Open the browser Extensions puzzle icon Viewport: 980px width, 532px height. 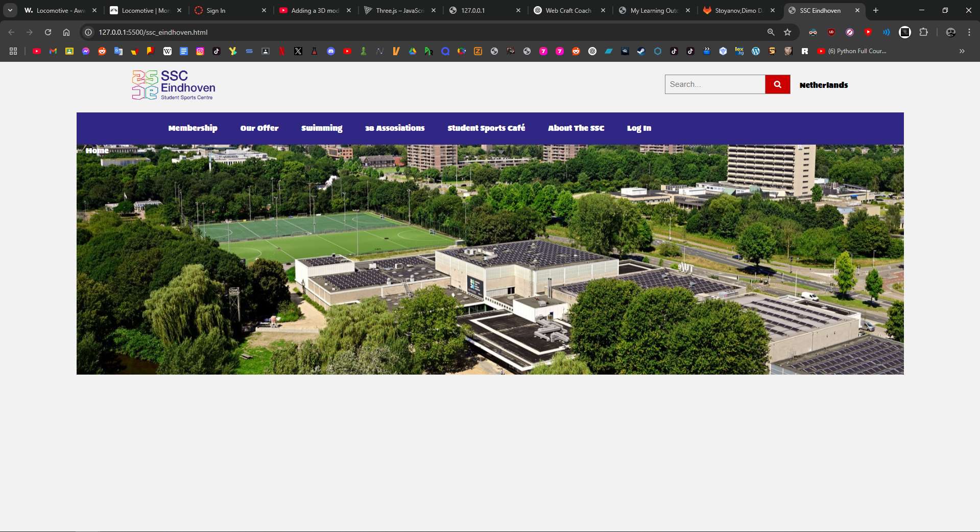click(x=923, y=32)
